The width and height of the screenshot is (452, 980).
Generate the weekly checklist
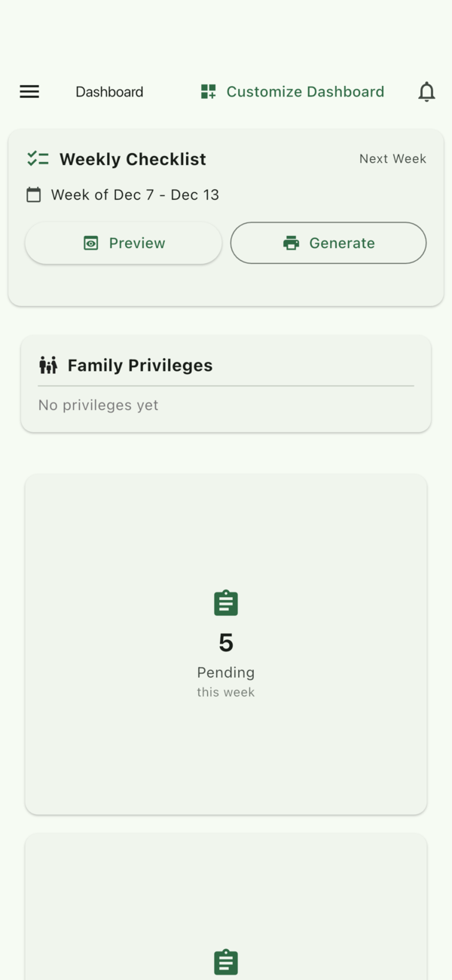tap(328, 243)
